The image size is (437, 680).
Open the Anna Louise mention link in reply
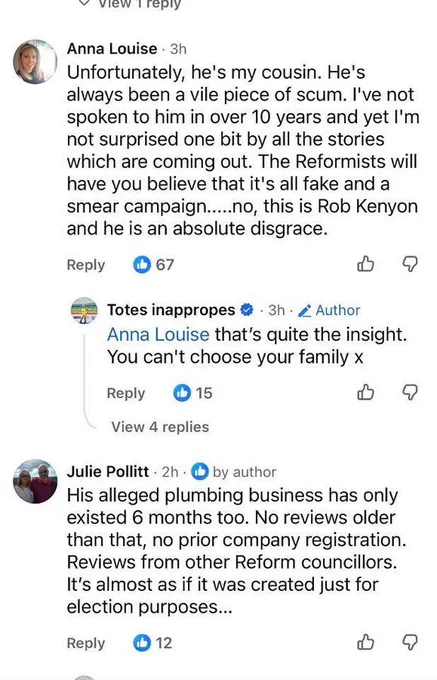(158, 334)
